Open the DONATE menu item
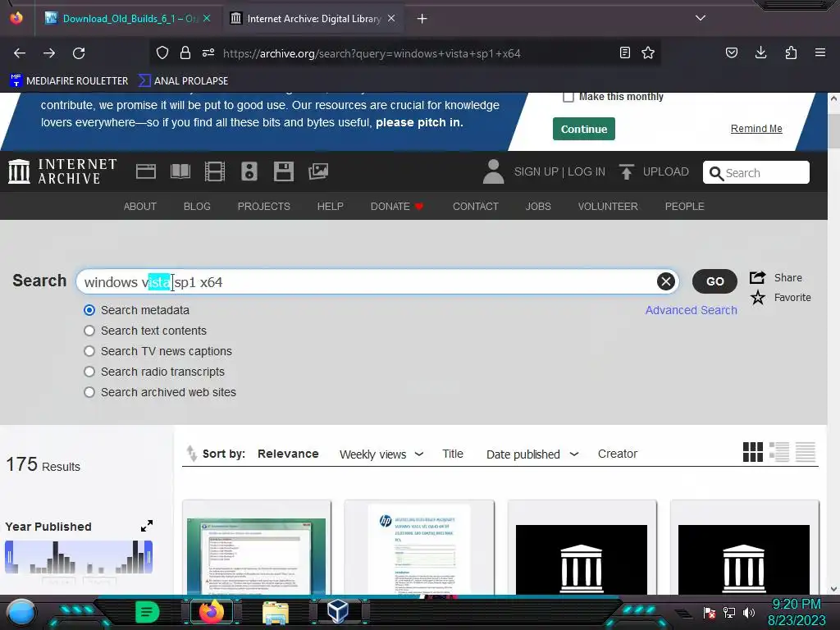 pyautogui.click(x=396, y=206)
